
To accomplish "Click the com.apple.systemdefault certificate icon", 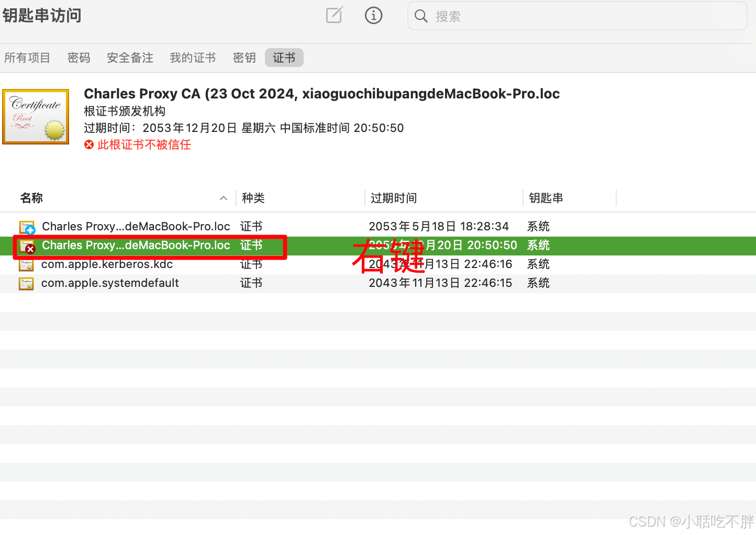I will click(26, 284).
